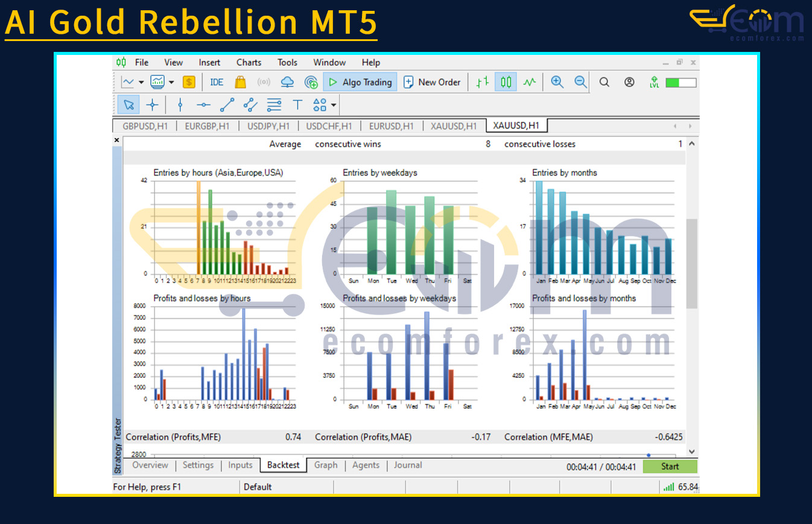The width and height of the screenshot is (812, 524).
Task: Click the signals broadcast icon
Action: (264, 82)
